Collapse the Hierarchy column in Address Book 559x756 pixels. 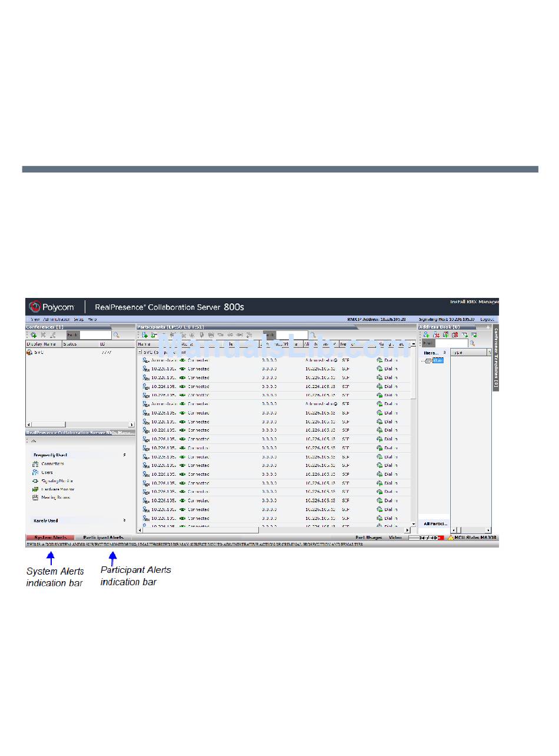[x=444, y=353]
